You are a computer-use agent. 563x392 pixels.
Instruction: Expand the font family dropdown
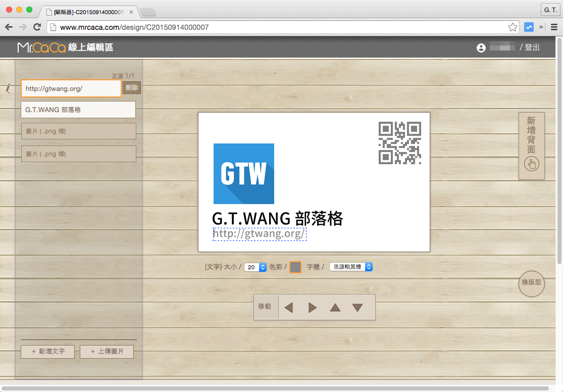[351, 267]
